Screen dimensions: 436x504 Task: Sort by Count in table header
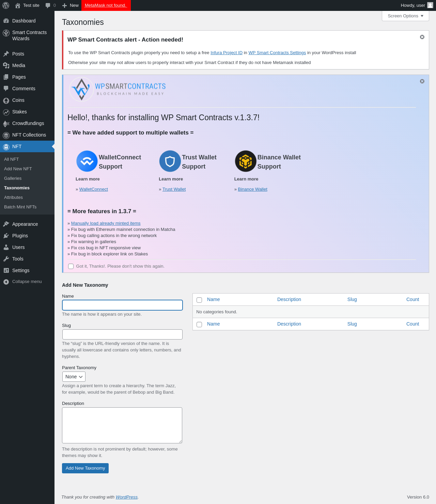pyautogui.click(x=412, y=299)
